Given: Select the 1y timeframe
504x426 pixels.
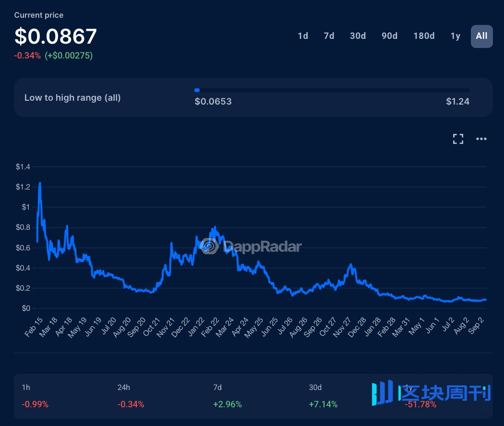Looking at the screenshot, I should point(455,36).
